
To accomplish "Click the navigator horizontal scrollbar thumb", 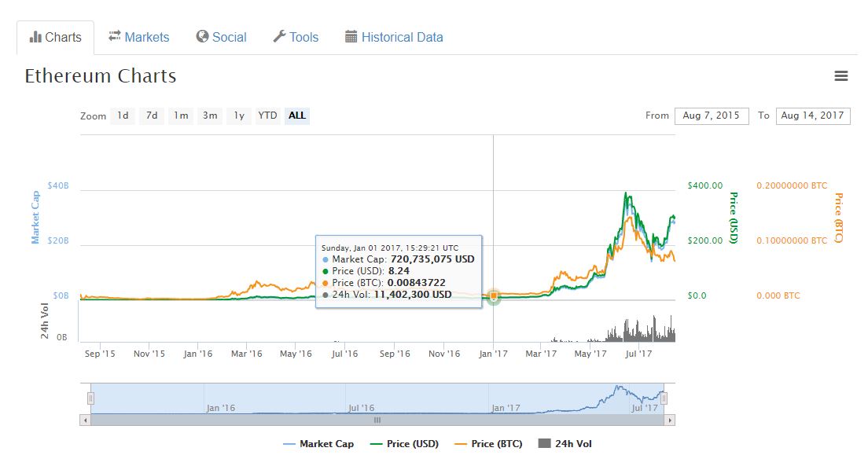I will coord(377,420).
